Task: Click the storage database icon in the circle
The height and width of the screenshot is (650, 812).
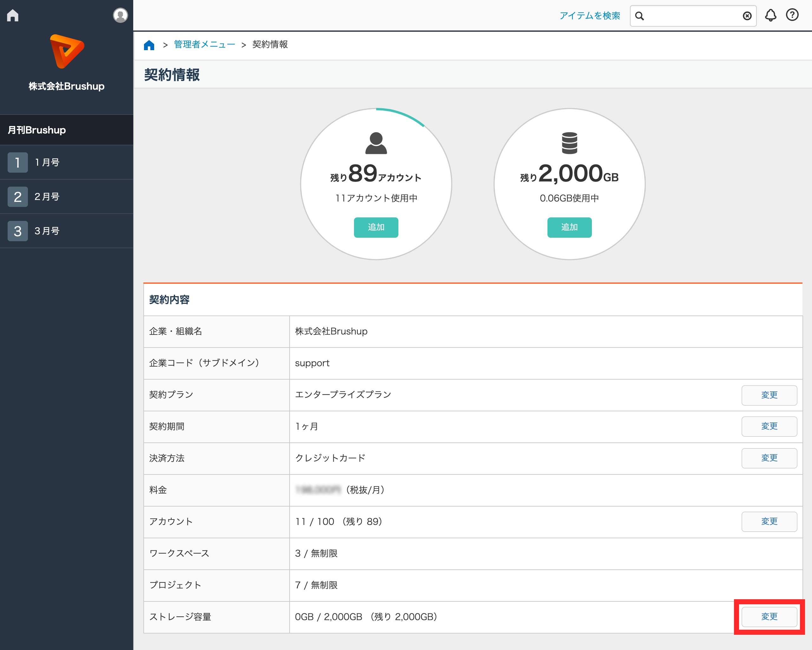Action: (569, 143)
